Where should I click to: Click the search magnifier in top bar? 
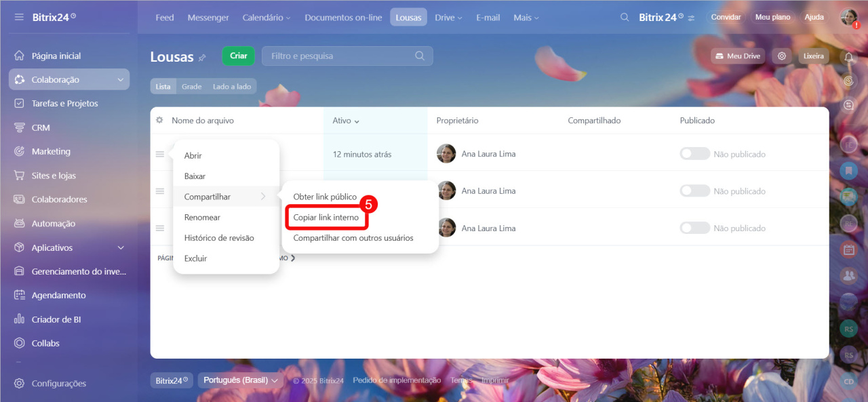click(x=625, y=17)
